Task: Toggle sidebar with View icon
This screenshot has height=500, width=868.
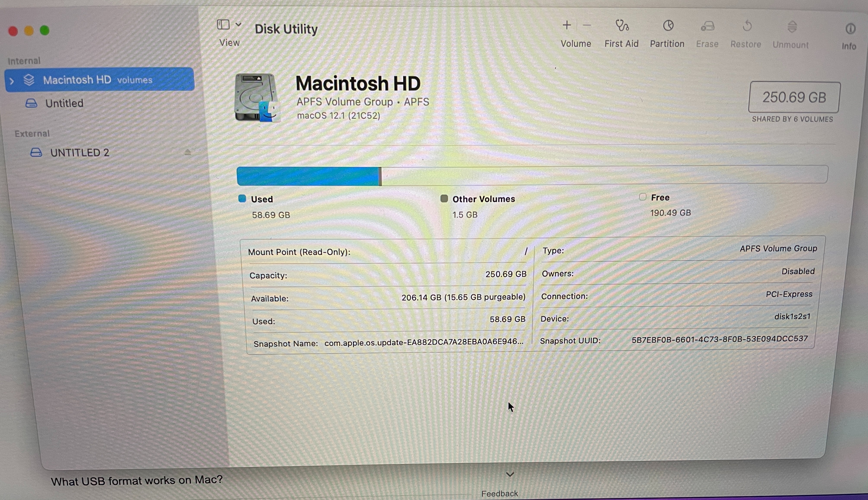Action: [223, 25]
